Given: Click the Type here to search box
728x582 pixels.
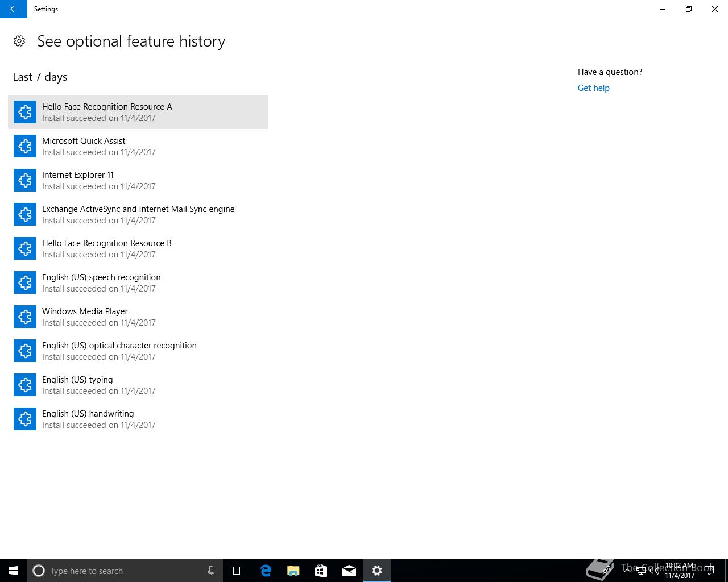Looking at the screenshot, I should [x=125, y=571].
